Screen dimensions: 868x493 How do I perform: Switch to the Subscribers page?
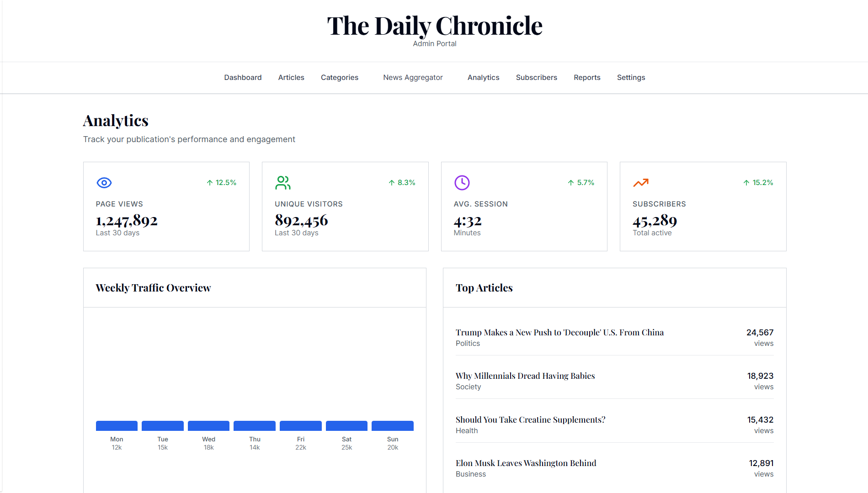(536, 78)
